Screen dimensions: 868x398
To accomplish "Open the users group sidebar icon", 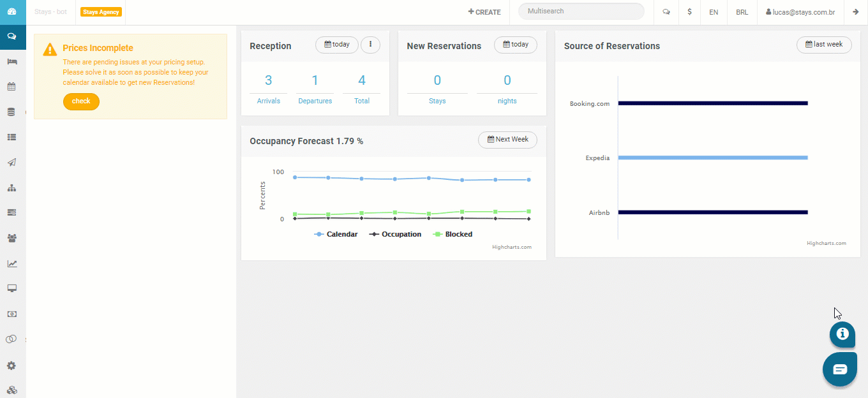I will 11,238.
